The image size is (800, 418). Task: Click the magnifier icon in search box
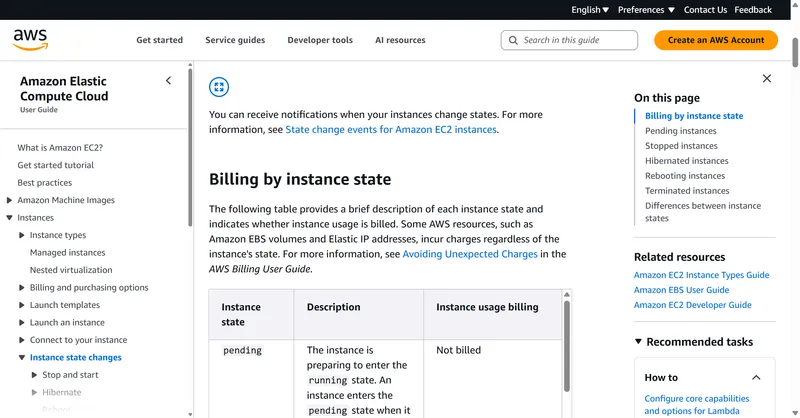click(513, 40)
